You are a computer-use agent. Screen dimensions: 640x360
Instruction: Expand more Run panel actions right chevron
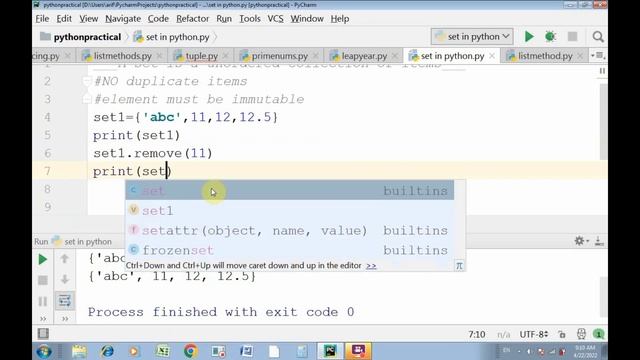pyautogui.click(x=65, y=319)
